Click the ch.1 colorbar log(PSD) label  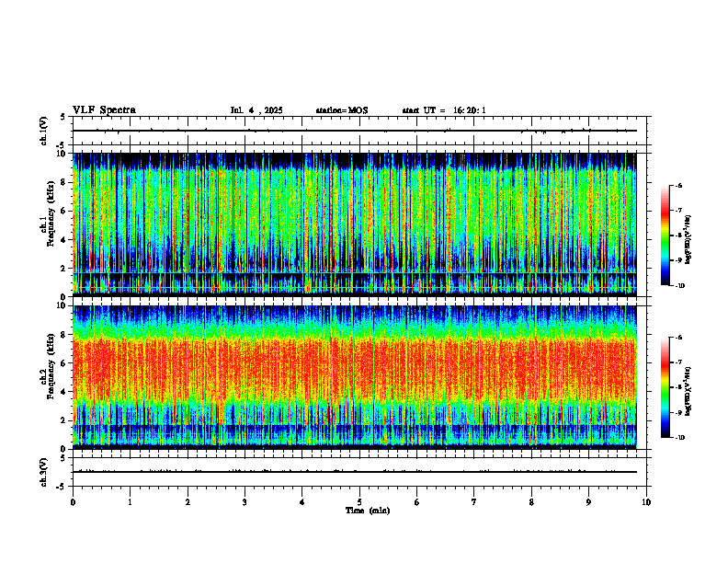pos(688,240)
